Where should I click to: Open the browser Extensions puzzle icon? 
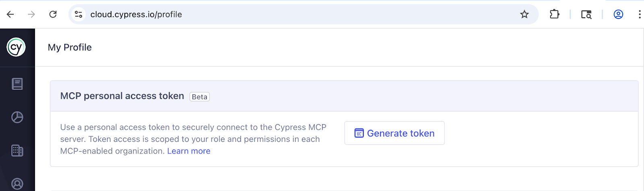554,15
